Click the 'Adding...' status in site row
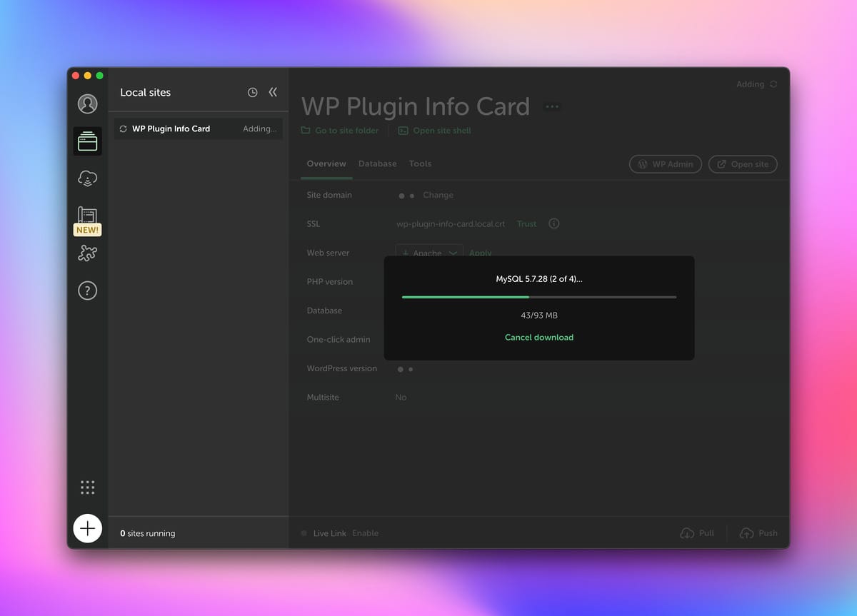 tap(260, 129)
